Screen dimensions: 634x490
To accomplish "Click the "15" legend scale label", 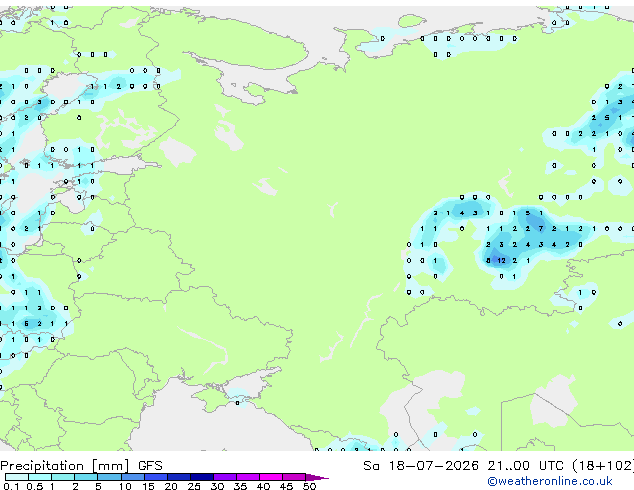I will [148, 486].
